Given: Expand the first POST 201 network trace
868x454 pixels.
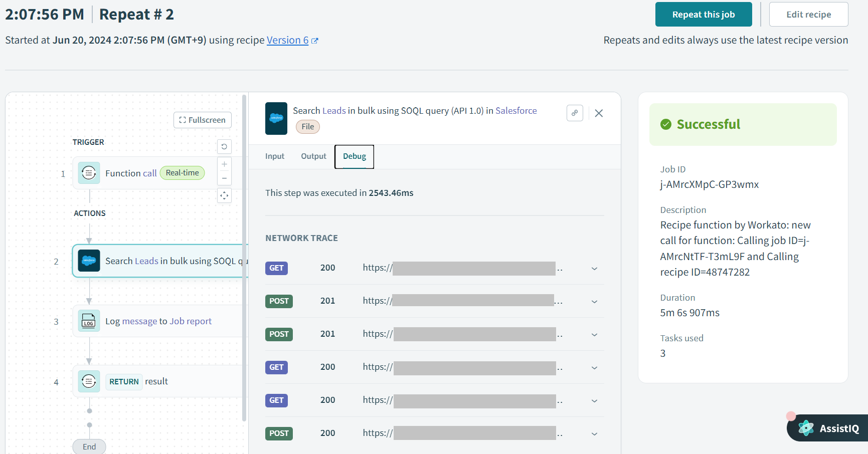Looking at the screenshot, I should [594, 302].
